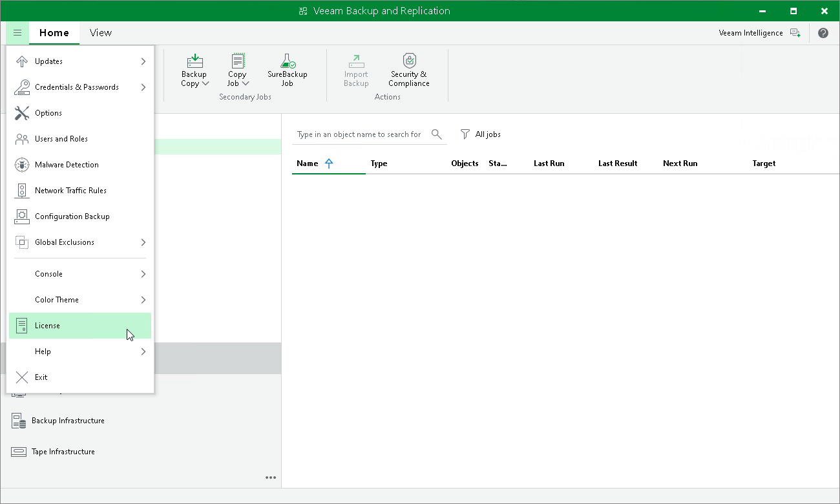
Task: Sort by the Objects column header
Action: click(x=465, y=163)
